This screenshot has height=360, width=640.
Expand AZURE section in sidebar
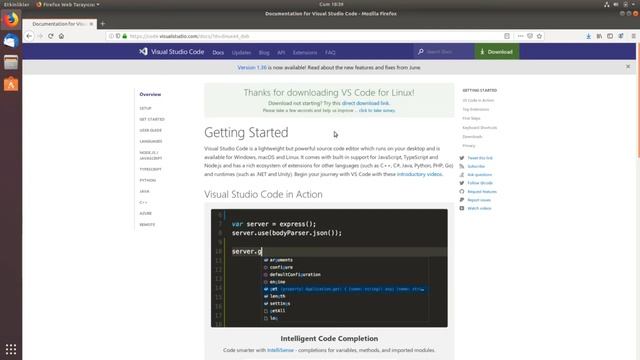pyautogui.click(x=145, y=213)
